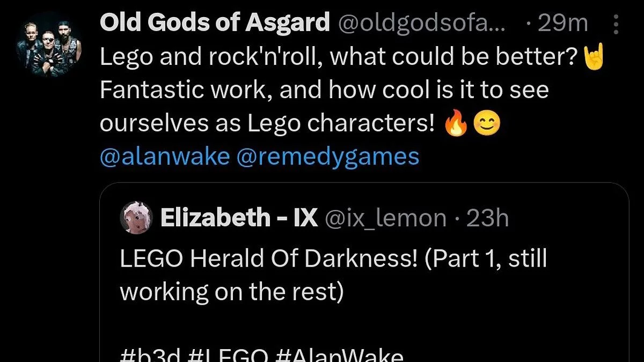644x362 pixels.
Task: Click the Elizabeth - IX avatar in quoted tweet
Action: (136, 218)
